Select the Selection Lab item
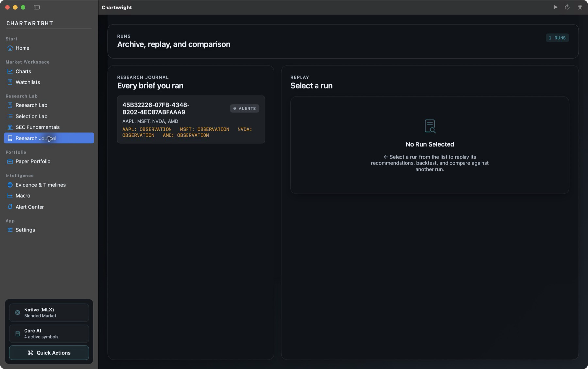Screen dimensions: 588x369 tap(49, 116)
